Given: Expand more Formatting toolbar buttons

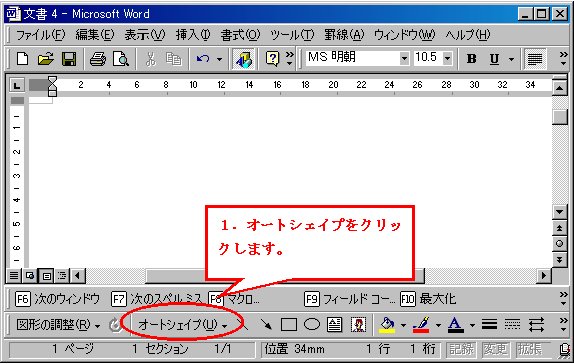Looking at the screenshot, I should pos(564,59).
